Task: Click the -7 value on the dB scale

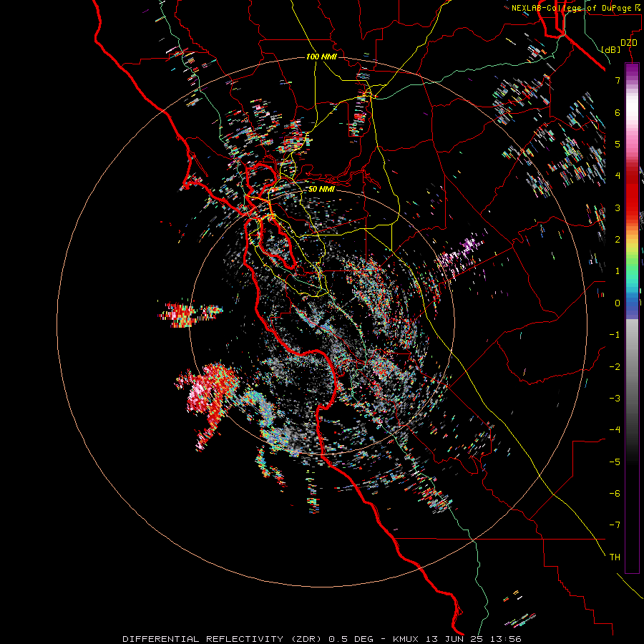Action: point(615,525)
